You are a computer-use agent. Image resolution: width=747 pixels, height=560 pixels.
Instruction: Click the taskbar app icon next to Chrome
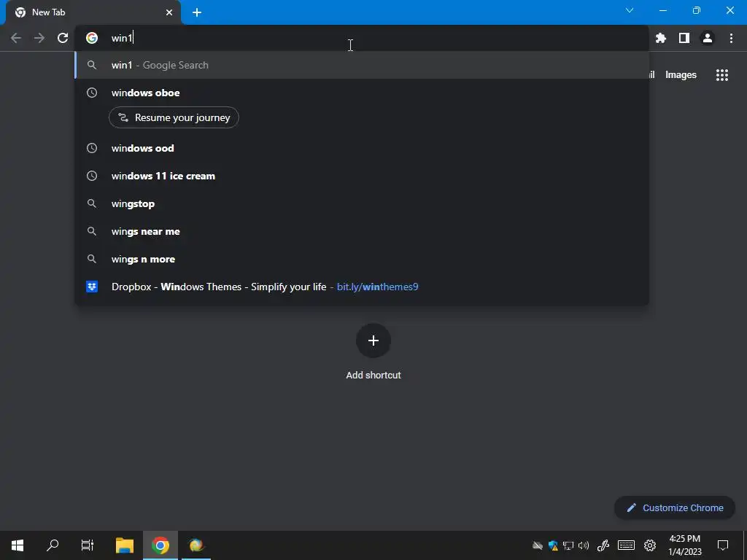(x=196, y=545)
